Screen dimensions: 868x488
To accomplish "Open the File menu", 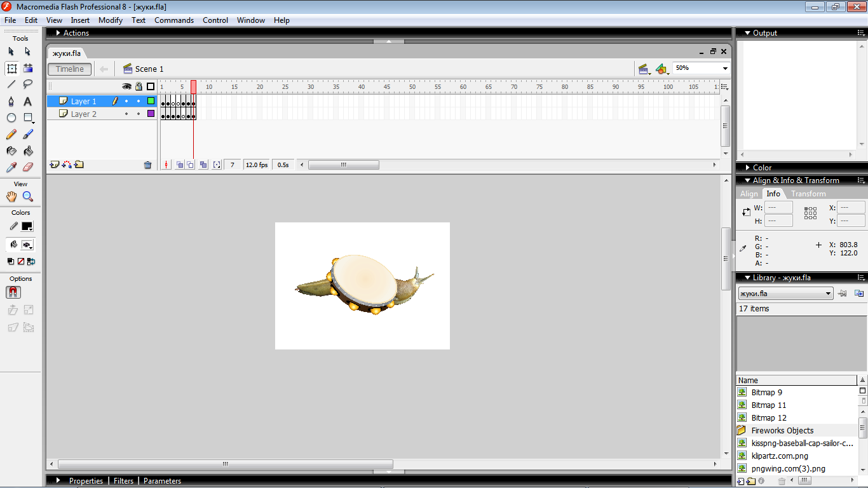I will tap(10, 20).
